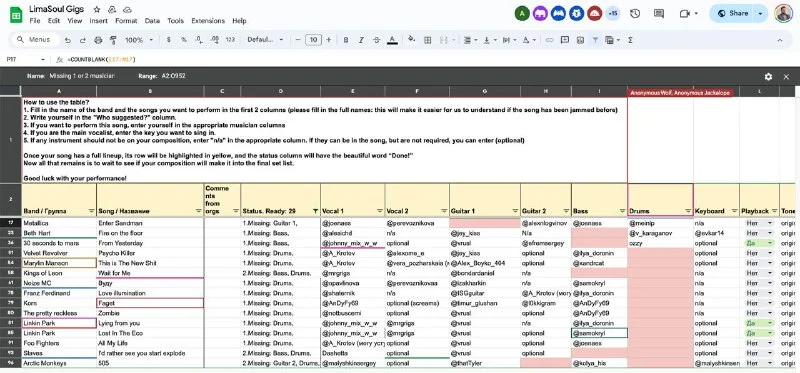Viewport: 800px width, 373px height.
Task: Collapse the toolbar with the up chevron
Action: 781,40
